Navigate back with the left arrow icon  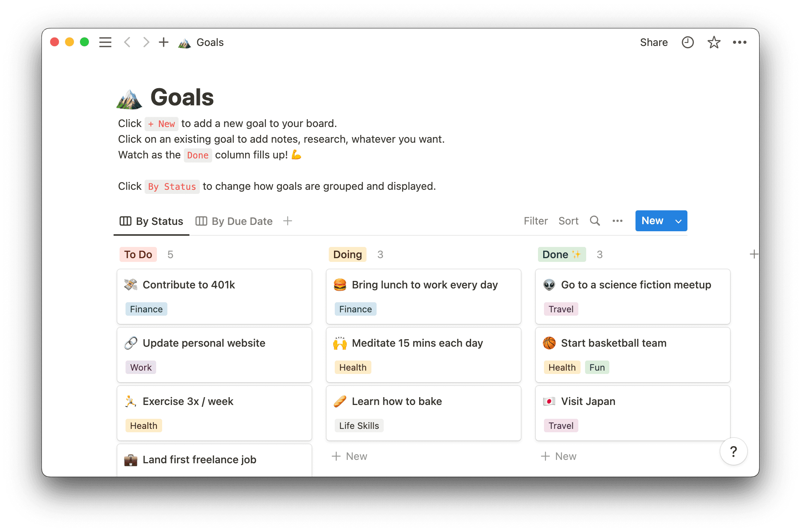127,42
